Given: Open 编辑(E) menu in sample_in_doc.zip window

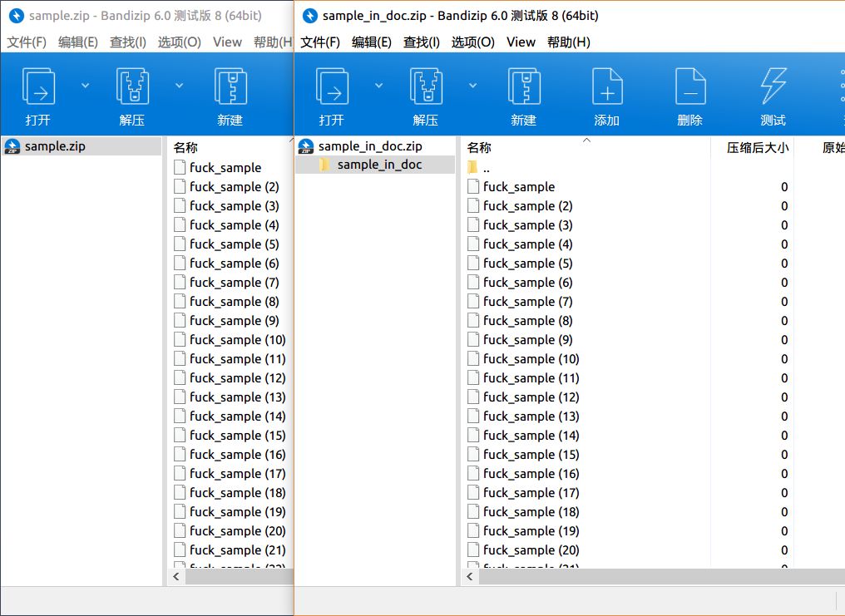Looking at the screenshot, I should click(371, 42).
